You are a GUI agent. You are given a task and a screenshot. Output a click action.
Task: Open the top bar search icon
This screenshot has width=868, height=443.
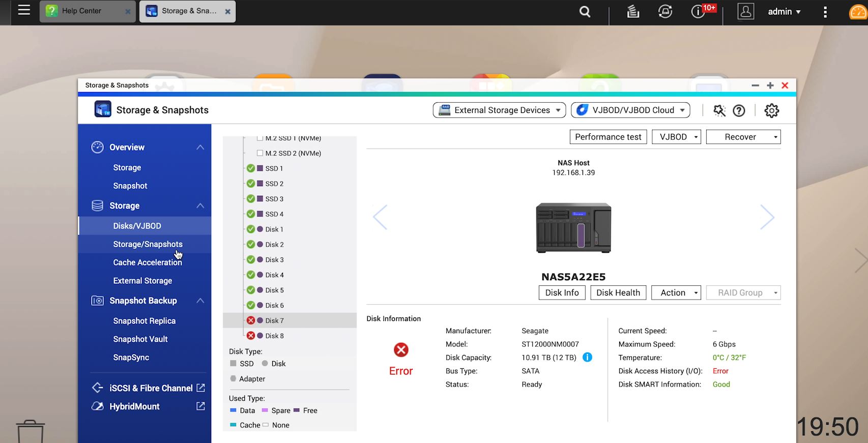click(585, 12)
